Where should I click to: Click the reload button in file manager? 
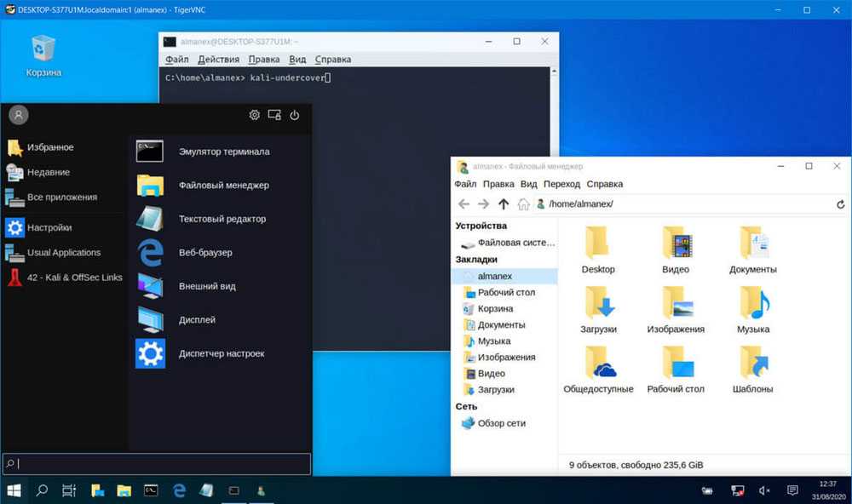840,204
